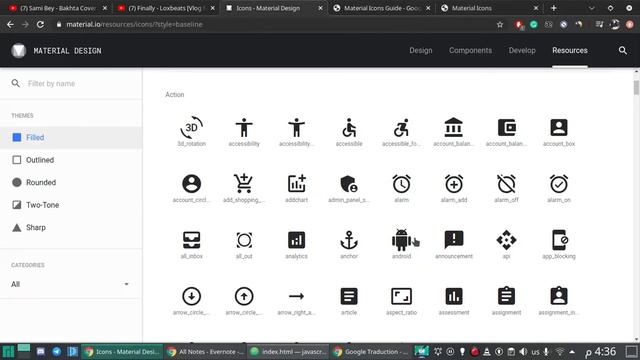Image resolution: width=640 pixels, height=360 pixels.
Task: Click the assessment chart icon
Action: coord(454,296)
